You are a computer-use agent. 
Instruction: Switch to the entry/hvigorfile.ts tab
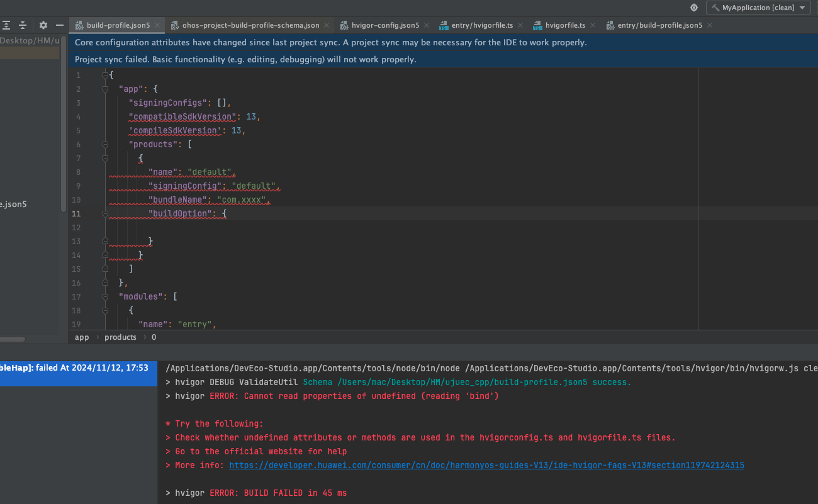click(x=482, y=25)
